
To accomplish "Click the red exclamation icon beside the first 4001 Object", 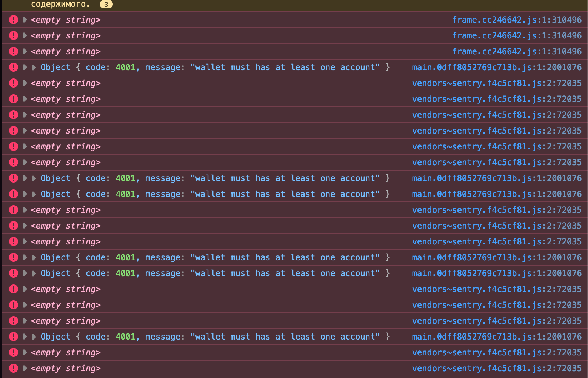I will [13, 67].
